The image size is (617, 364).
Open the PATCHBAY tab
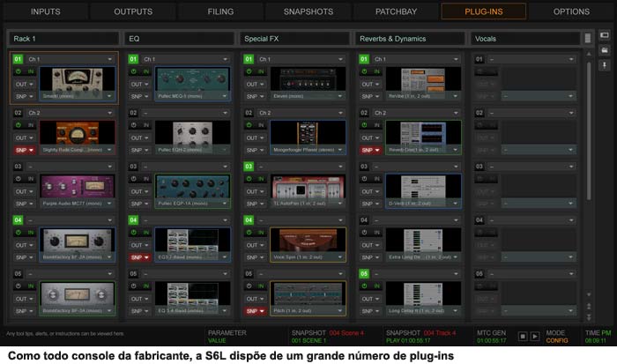[x=396, y=11]
